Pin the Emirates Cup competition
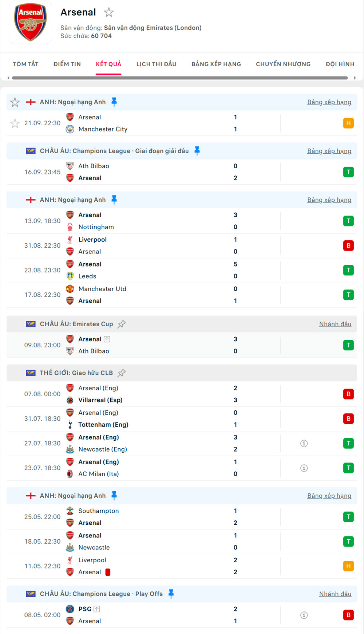This screenshot has height=634, width=364. (x=122, y=324)
